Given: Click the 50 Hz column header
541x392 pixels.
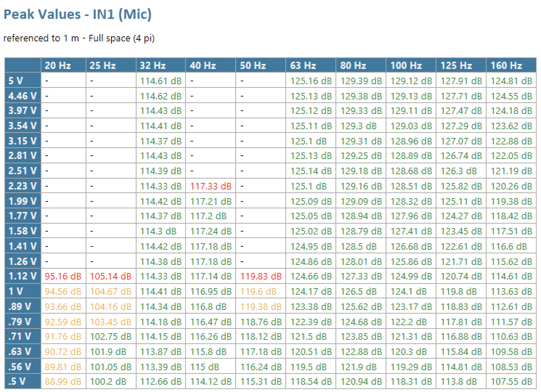Looking at the screenshot, I should coord(261,65).
